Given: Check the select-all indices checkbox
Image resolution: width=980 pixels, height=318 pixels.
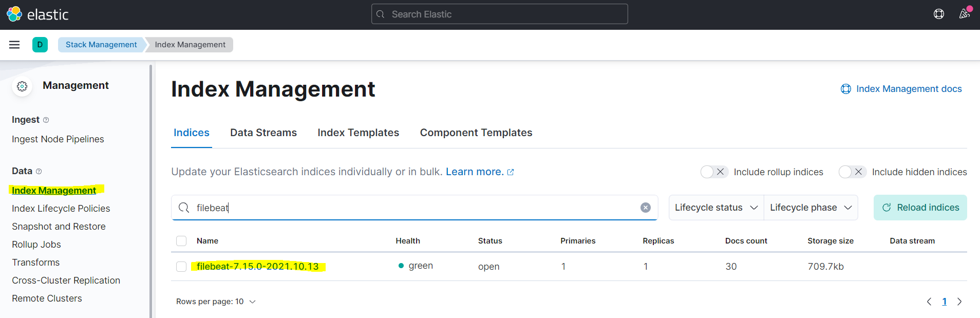Looking at the screenshot, I should [181, 241].
